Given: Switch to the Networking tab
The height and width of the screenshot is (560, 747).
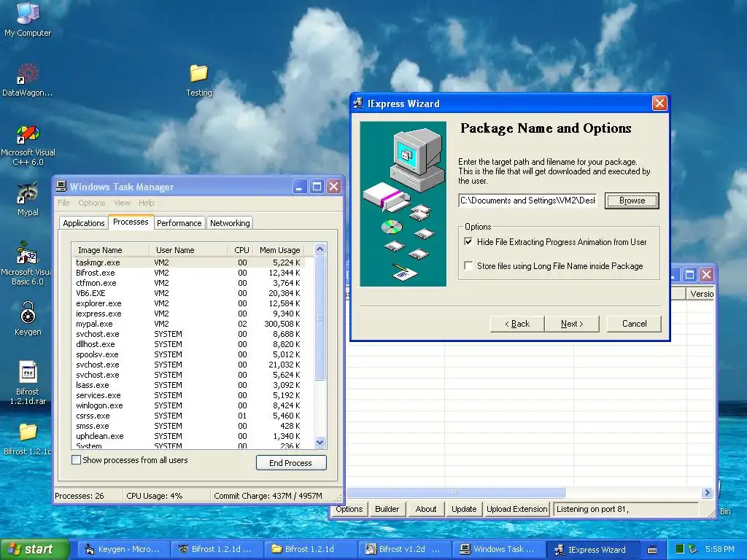Looking at the screenshot, I should (230, 223).
